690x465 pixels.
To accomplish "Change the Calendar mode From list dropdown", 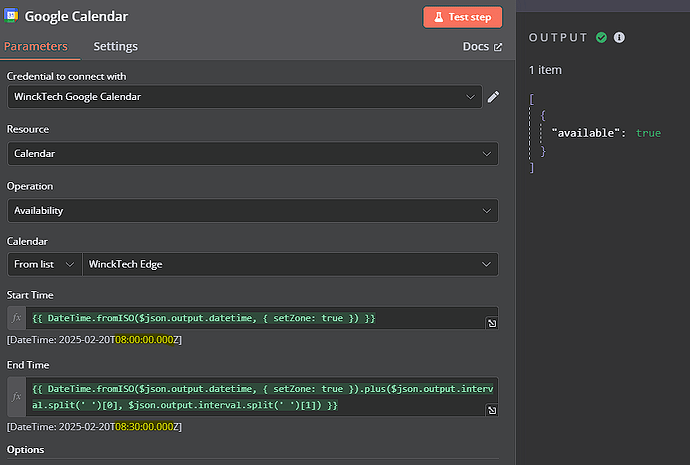I will coord(44,264).
